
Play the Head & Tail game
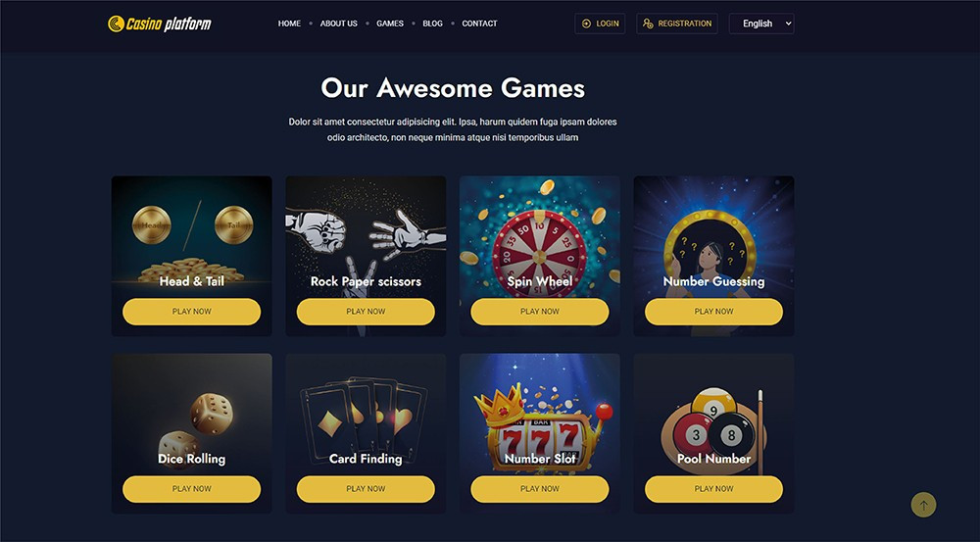tap(191, 312)
